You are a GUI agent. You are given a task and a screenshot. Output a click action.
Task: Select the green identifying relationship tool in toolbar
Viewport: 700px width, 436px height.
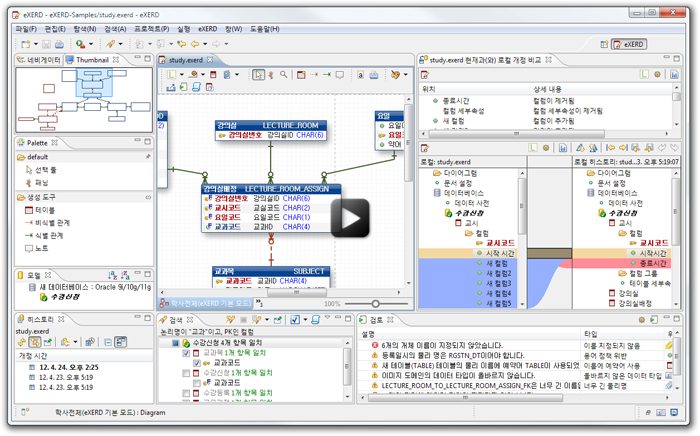327,75
